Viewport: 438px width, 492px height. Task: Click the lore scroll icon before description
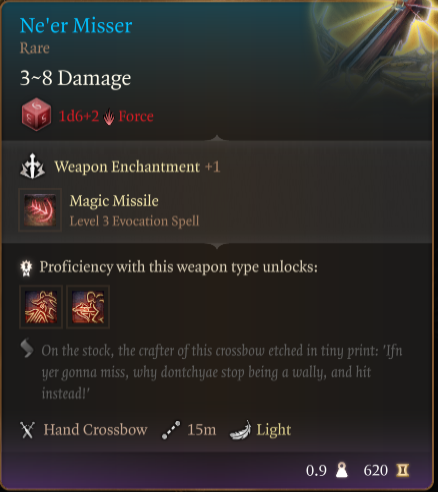(27, 348)
